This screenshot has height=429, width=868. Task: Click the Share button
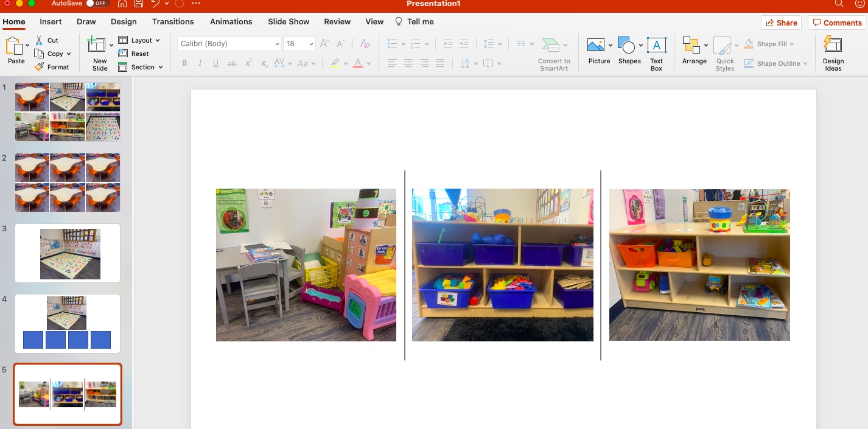[781, 23]
